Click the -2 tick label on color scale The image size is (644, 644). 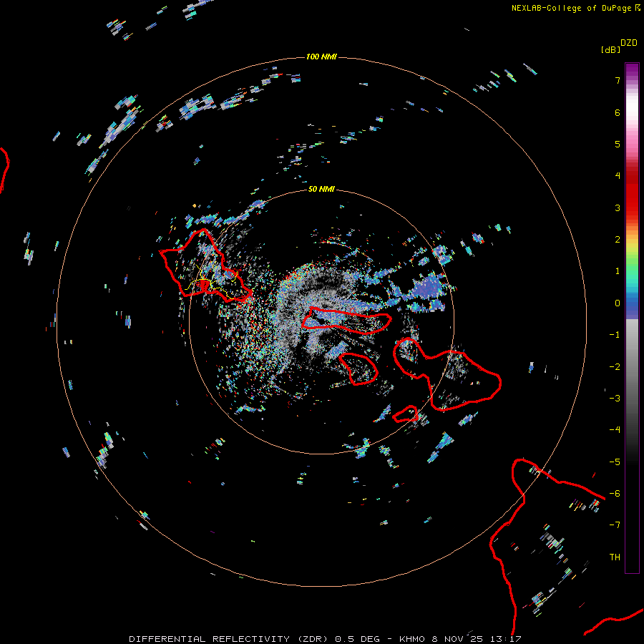pos(615,367)
